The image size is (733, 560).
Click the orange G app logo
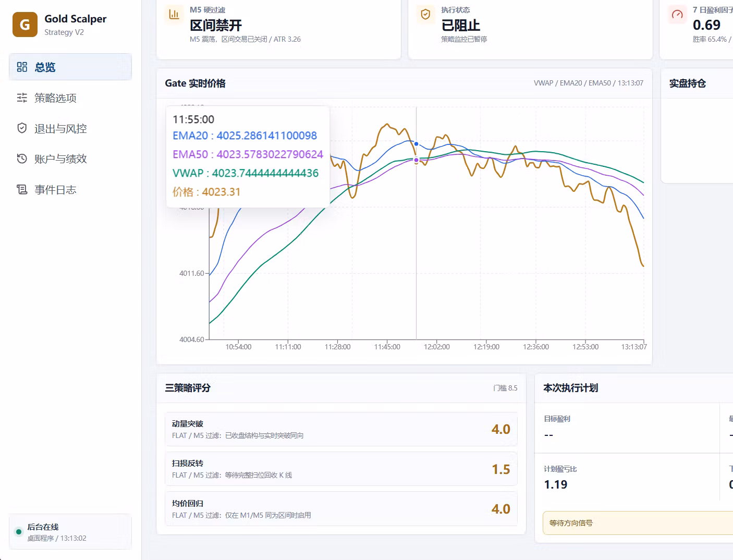click(x=25, y=25)
